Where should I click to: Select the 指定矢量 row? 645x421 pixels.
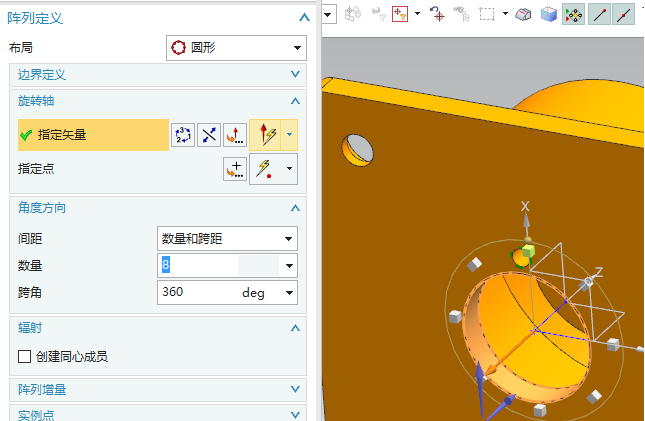click(92, 135)
